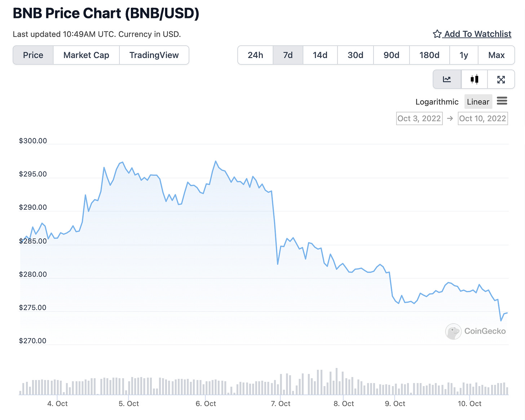Click the $275.00 axis label
Viewport: 525px width, 420px height.
[x=33, y=308]
